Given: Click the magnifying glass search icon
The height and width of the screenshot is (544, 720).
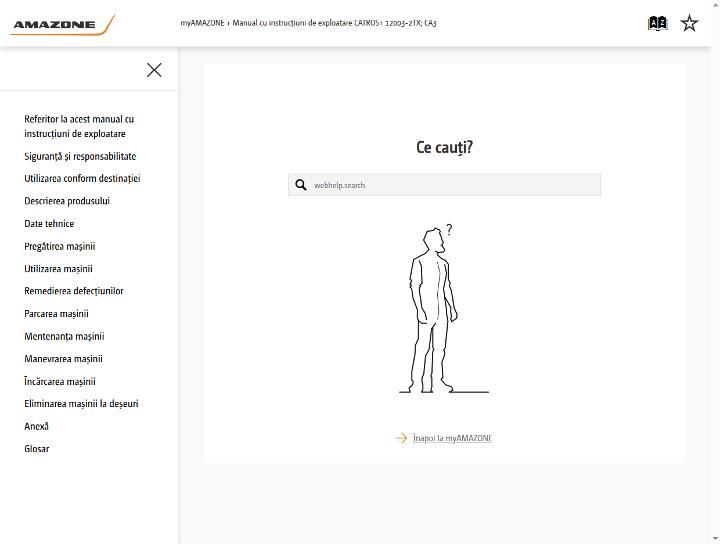Looking at the screenshot, I should pyautogui.click(x=301, y=185).
